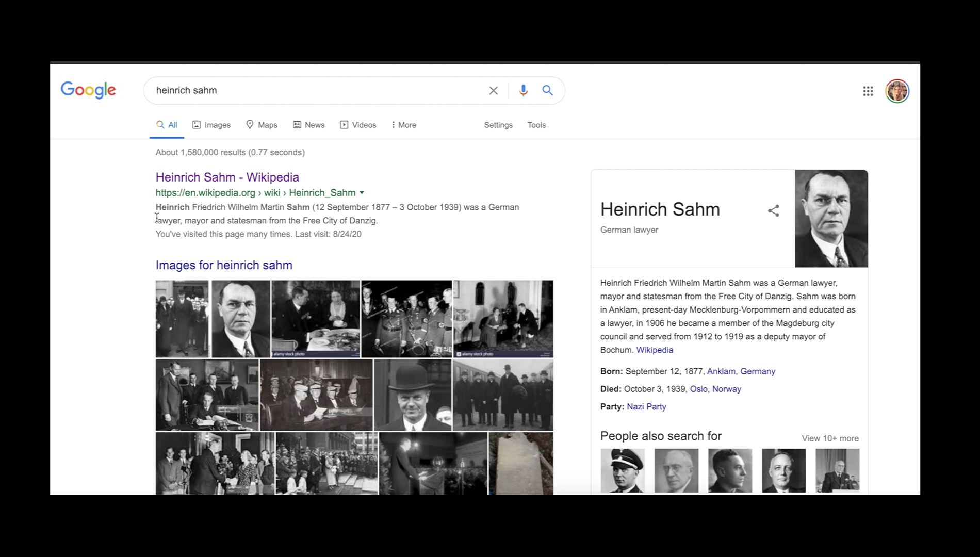Screen dimensions: 980x557
Task: Open the Google account profile avatar
Action: (897, 91)
